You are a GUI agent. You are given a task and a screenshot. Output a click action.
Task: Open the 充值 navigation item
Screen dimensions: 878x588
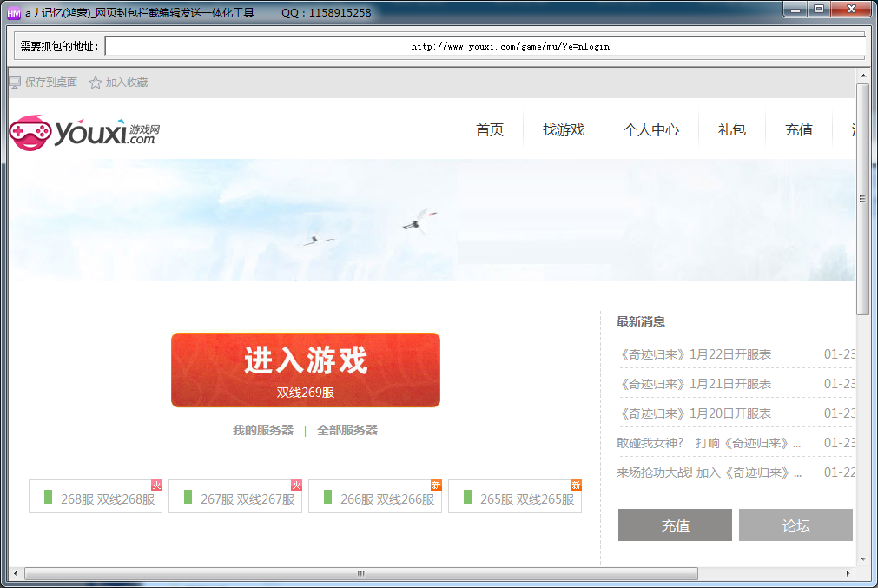[798, 129]
